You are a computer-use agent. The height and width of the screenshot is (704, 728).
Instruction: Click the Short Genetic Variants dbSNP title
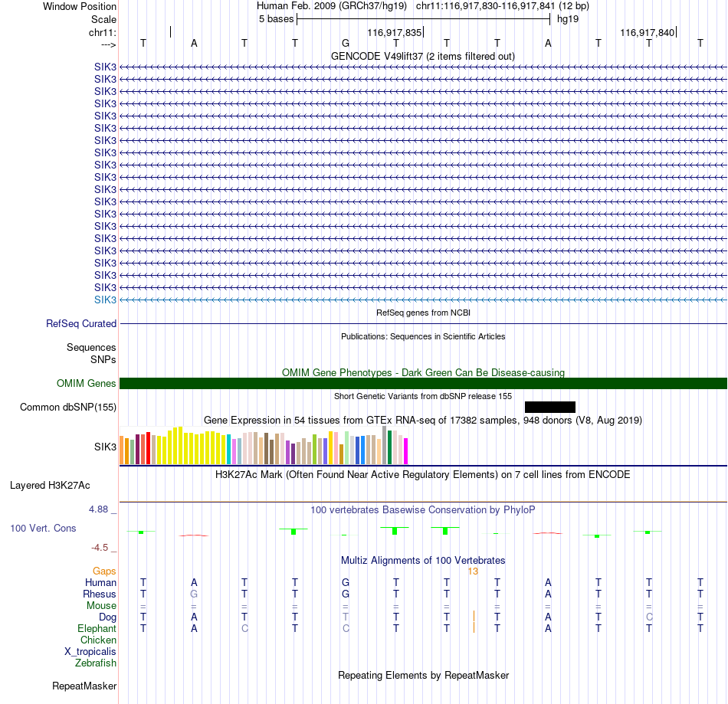pos(423,396)
